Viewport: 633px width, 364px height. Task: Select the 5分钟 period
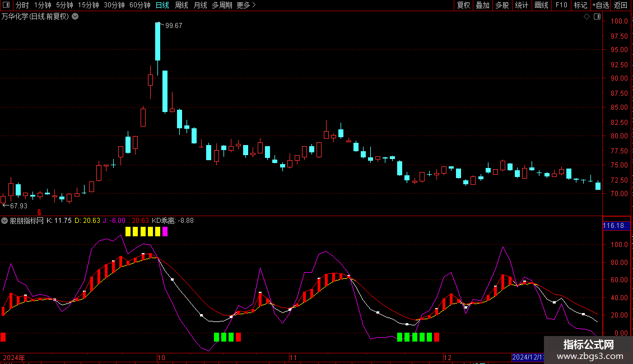(x=64, y=5)
